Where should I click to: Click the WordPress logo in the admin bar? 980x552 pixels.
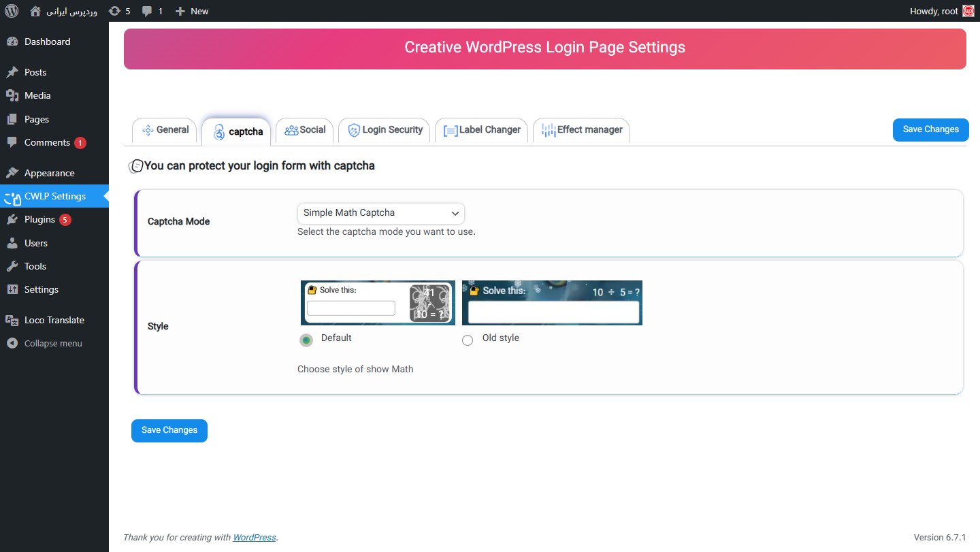pos(11,10)
